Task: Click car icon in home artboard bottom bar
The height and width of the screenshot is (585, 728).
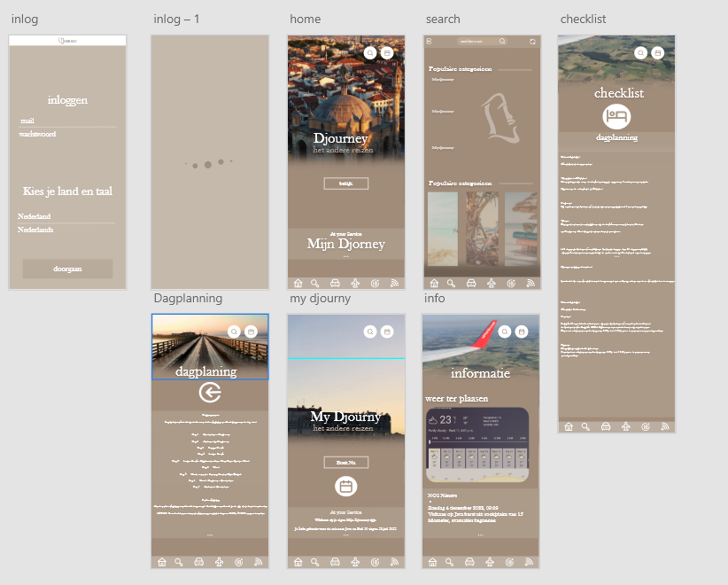Action: [335, 283]
